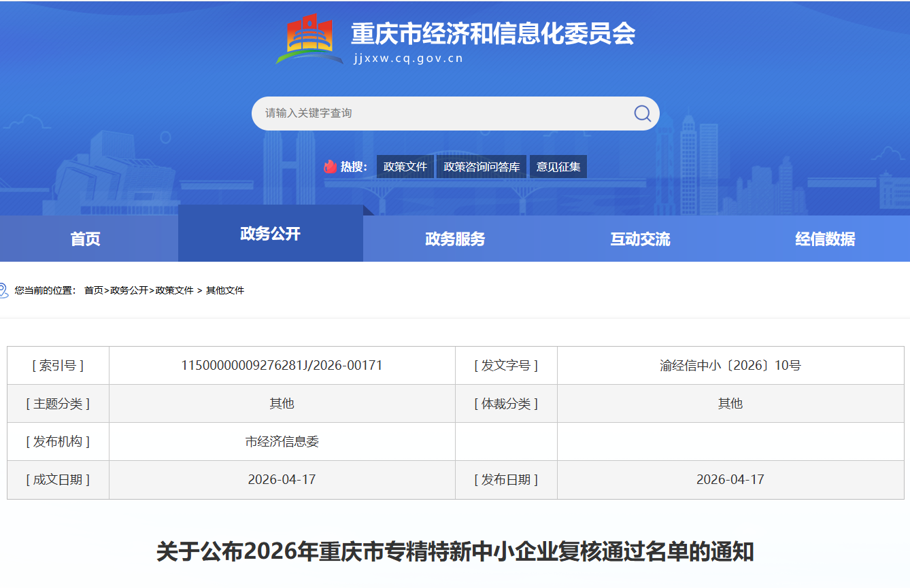The image size is (910, 588).
Task: Click 政策文件 in the breadcrumb trail
Action: coord(175,290)
